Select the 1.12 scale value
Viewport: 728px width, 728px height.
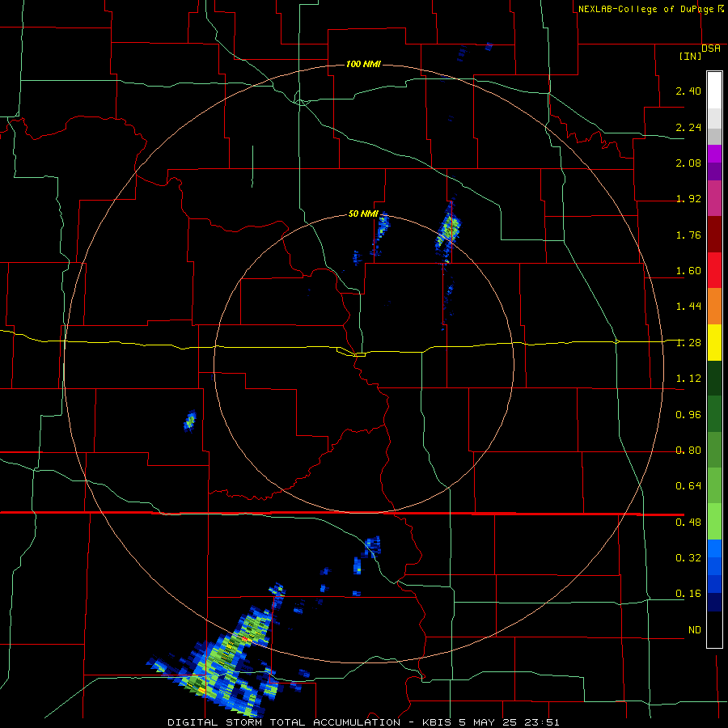(x=688, y=379)
